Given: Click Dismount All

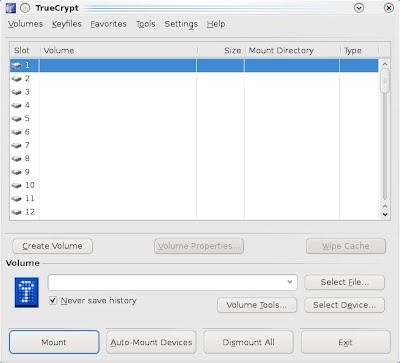Looking at the screenshot, I should pyautogui.click(x=249, y=342).
